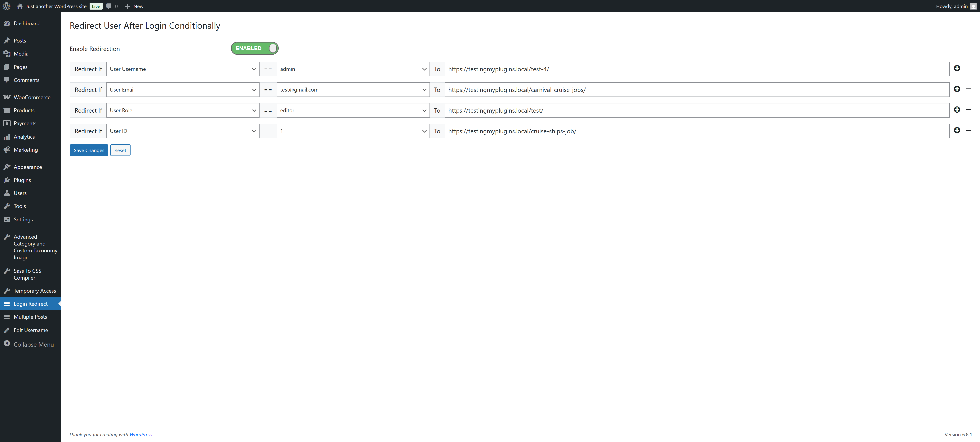Open the WooCommerce menu in sidebar
Image resolution: width=980 pixels, height=442 pixels.
coord(32,97)
